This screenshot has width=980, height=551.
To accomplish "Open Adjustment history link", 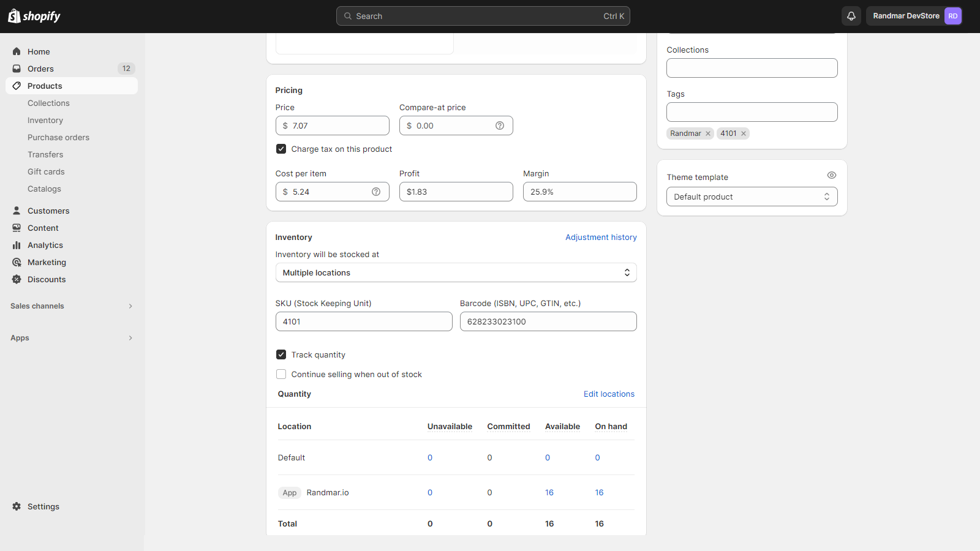I will (601, 237).
